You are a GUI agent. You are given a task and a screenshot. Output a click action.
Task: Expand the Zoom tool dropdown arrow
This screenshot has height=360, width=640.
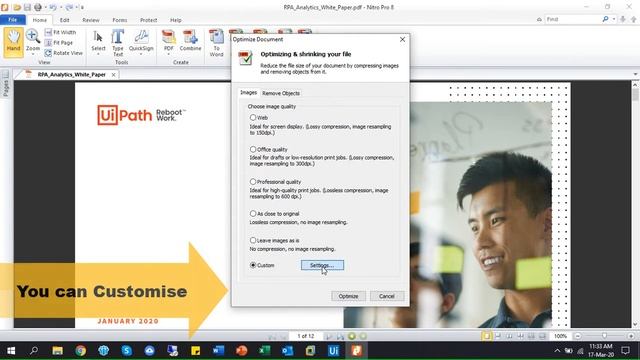tap(33, 54)
